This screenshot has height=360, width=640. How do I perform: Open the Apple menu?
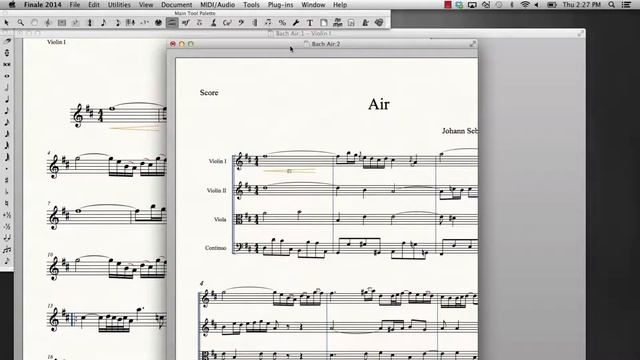click(11, 5)
